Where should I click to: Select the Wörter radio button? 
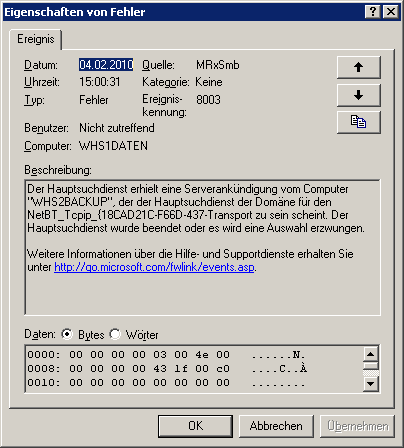(x=115, y=334)
